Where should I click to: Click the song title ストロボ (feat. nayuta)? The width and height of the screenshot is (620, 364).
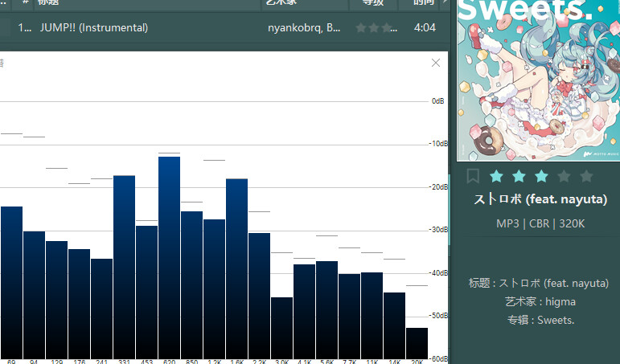(x=540, y=199)
